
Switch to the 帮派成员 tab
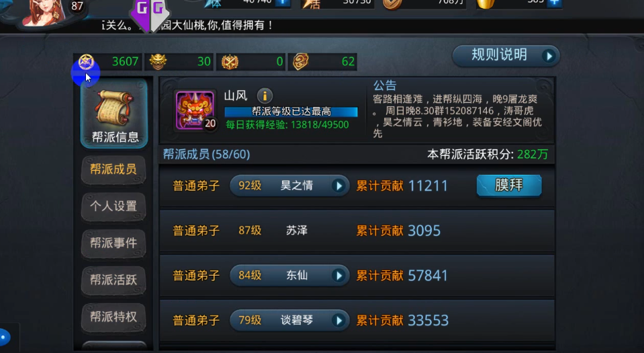[x=113, y=169]
